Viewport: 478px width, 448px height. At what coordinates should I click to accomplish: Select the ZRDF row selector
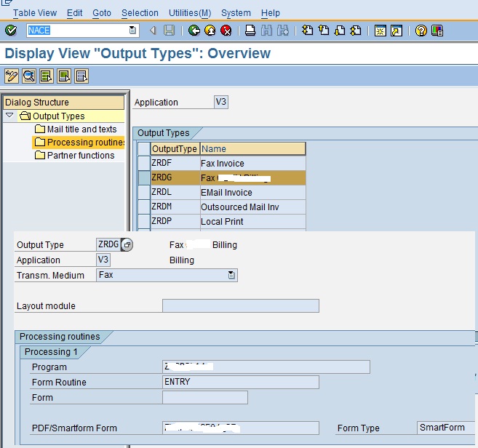(144, 163)
